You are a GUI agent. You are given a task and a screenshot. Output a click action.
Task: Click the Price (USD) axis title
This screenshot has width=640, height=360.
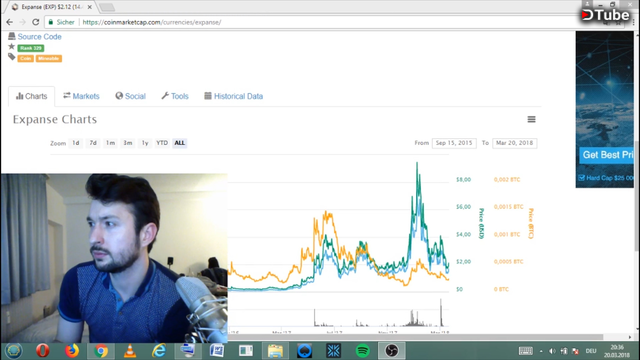481,224
